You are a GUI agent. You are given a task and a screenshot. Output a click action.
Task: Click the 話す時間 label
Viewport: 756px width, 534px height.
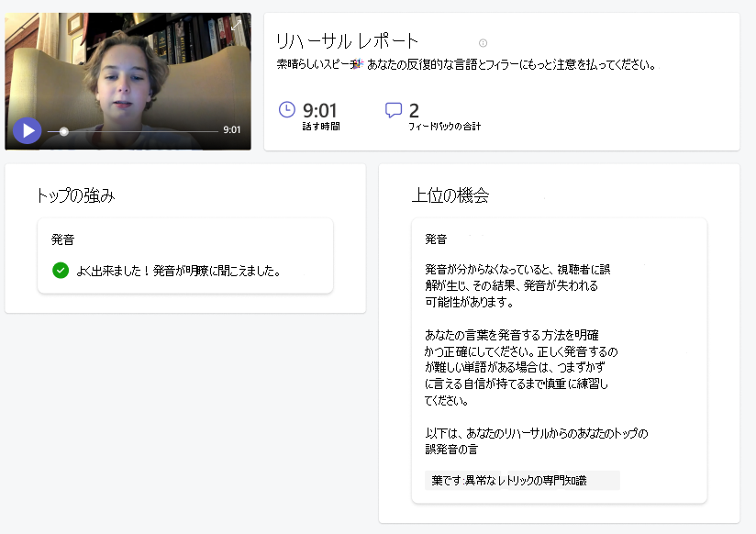click(321, 127)
